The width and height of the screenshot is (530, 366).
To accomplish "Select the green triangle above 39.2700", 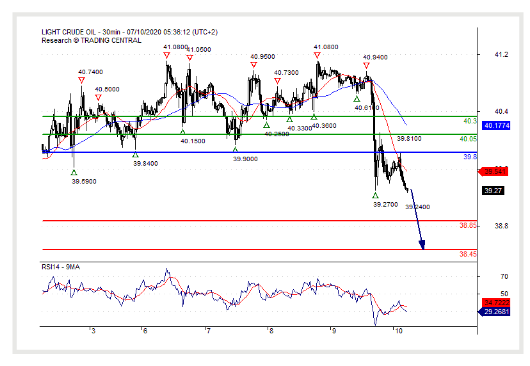I will tap(375, 196).
